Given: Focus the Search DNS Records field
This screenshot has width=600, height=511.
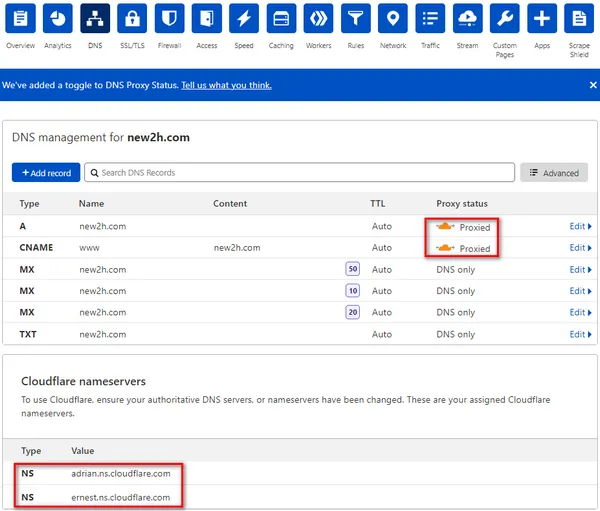Looking at the screenshot, I should pos(299,173).
